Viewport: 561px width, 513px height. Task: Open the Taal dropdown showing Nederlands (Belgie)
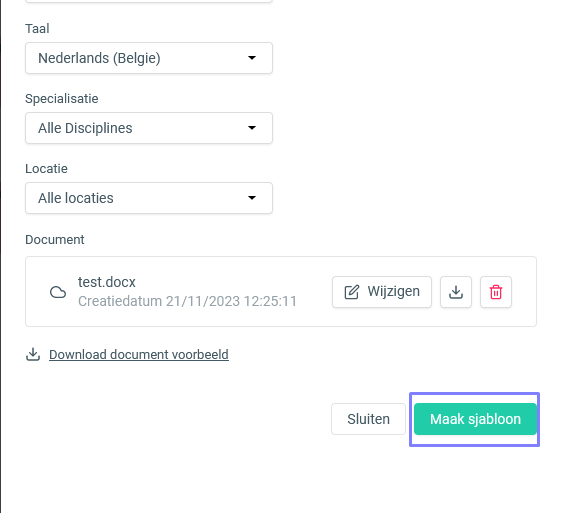click(x=149, y=58)
